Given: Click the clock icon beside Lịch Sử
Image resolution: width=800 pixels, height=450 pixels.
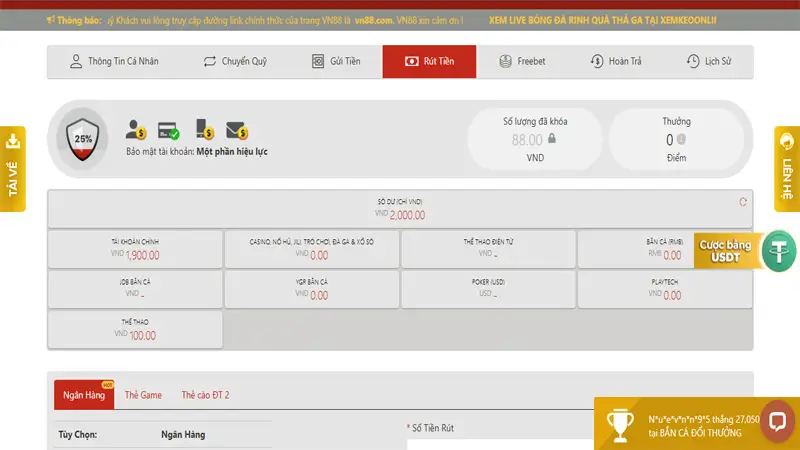Looking at the screenshot, I should tap(693, 61).
